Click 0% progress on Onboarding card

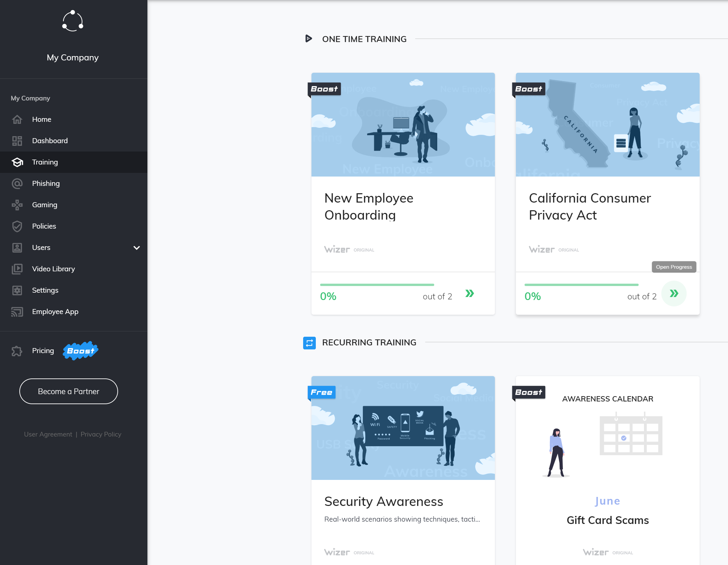click(328, 296)
